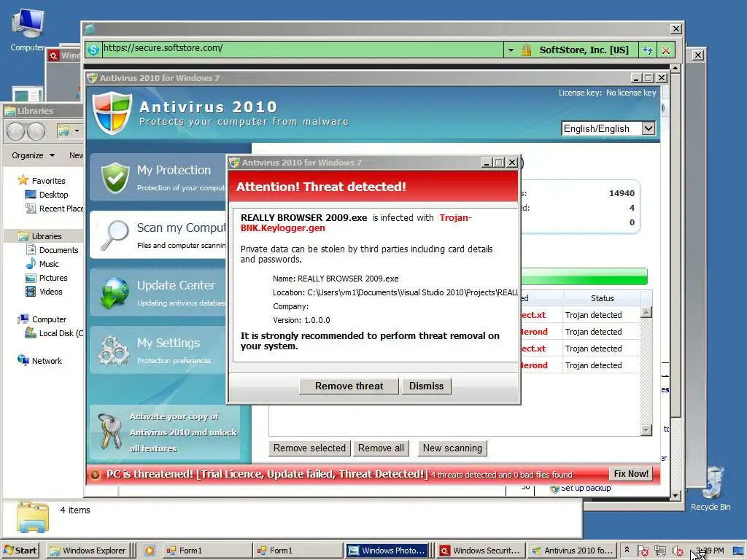The height and width of the screenshot is (560, 747).
Task: Click the Show desktop icon in taskbar corner
Action: (739, 551)
